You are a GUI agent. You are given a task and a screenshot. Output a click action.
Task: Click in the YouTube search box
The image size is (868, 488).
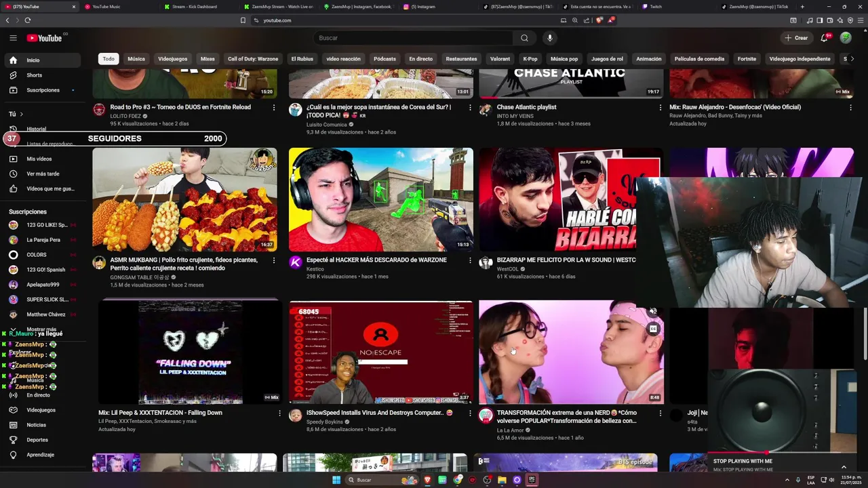point(414,38)
